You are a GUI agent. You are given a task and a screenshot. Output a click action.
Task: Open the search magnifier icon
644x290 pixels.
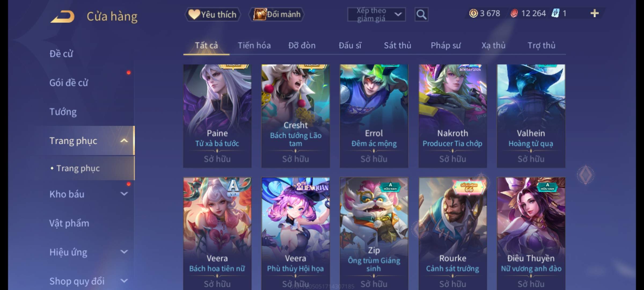(421, 15)
